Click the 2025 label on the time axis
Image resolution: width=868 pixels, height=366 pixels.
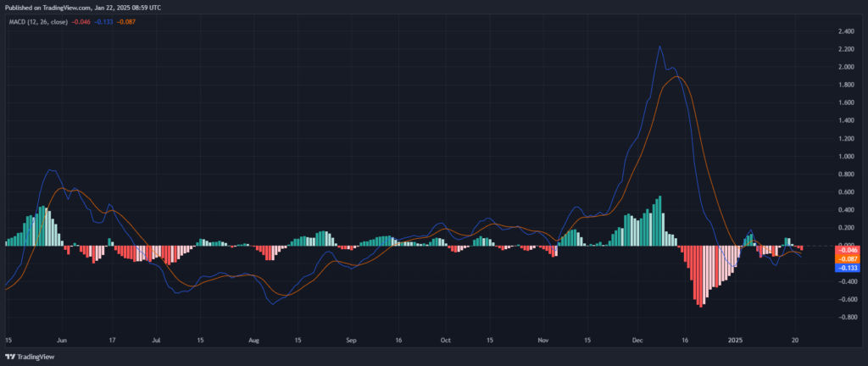click(x=735, y=341)
